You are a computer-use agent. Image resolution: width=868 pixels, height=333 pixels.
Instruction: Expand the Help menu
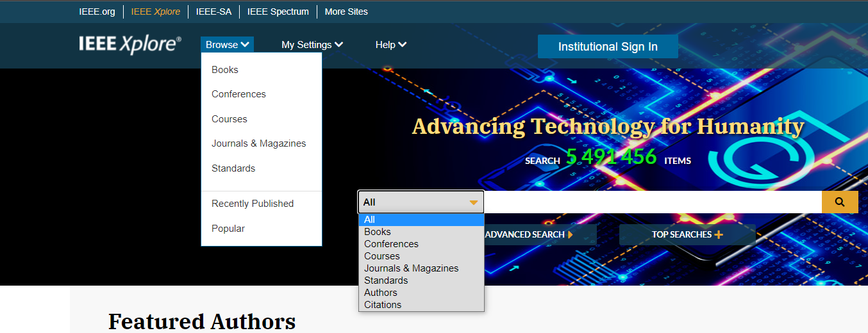[x=391, y=45]
